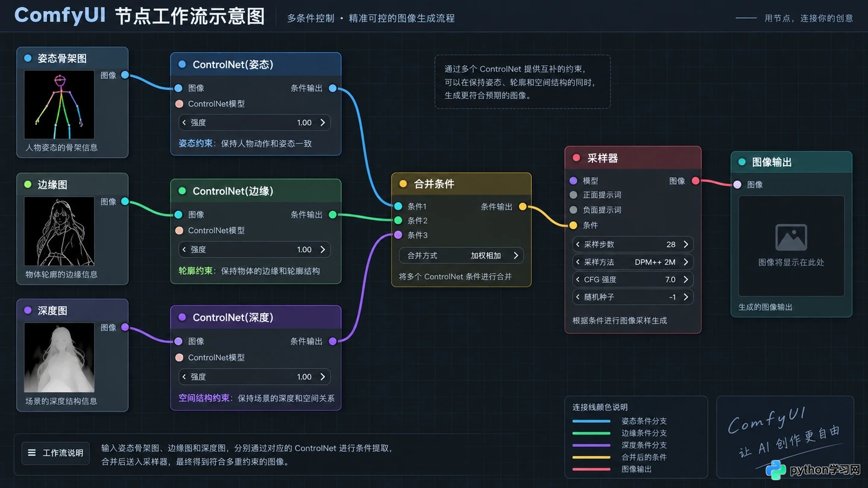
Task: Click the ControlNet模型 port on ControlNet(边缘)
Action: pyautogui.click(x=179, y=230)
